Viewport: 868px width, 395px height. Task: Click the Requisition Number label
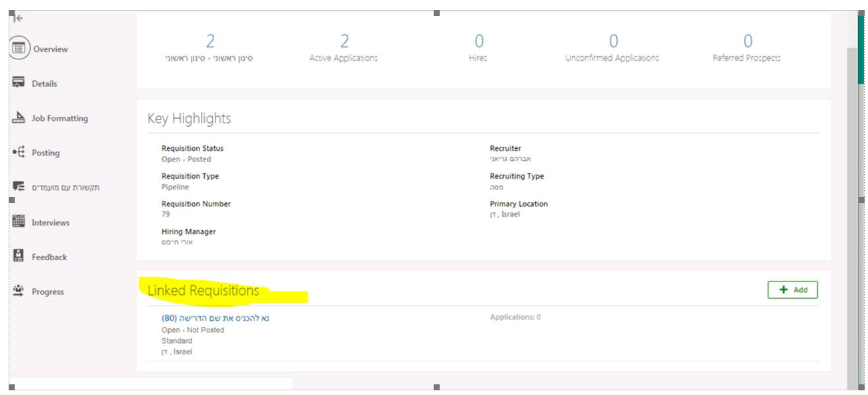[x=196, y=204]
